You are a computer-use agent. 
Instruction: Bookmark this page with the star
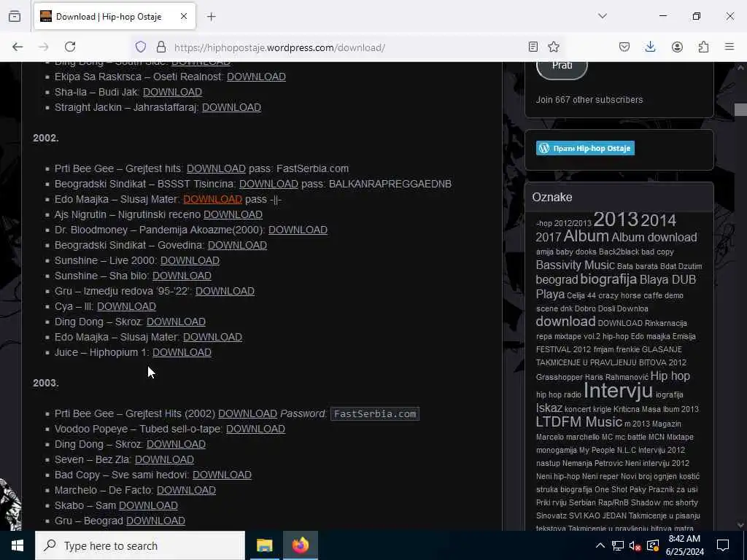point(554,47)
